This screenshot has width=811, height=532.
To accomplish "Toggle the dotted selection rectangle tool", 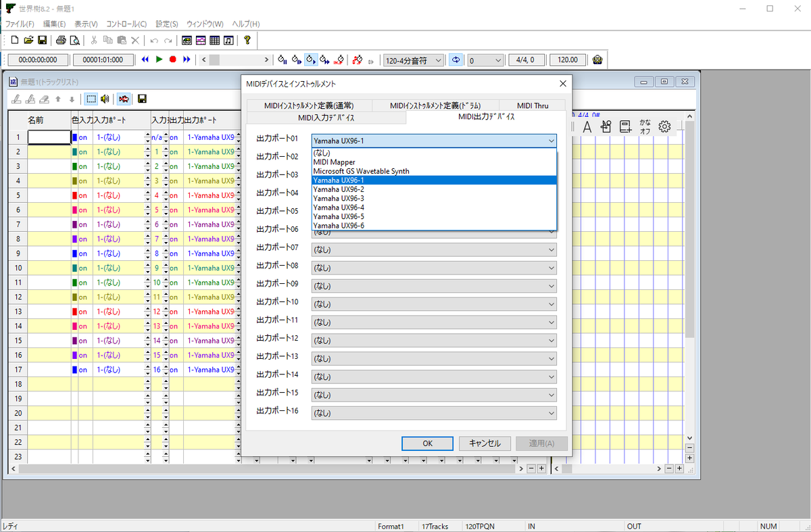I will pos(91,99).
